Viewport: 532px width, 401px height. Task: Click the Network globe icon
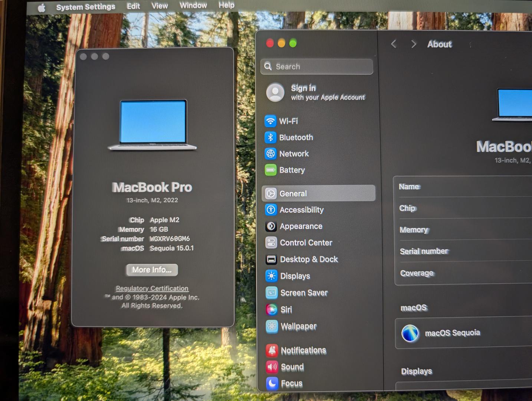click(x=270, y=154)
